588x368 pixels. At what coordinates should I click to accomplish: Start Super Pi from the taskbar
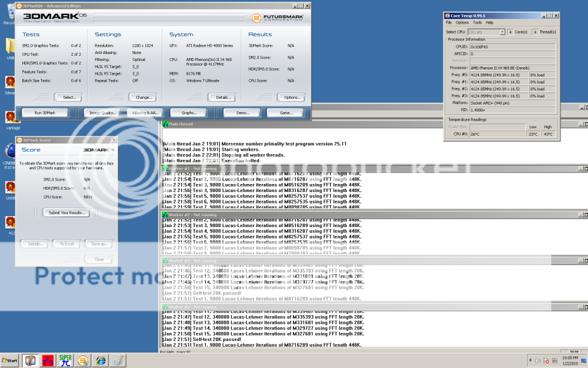64,361
